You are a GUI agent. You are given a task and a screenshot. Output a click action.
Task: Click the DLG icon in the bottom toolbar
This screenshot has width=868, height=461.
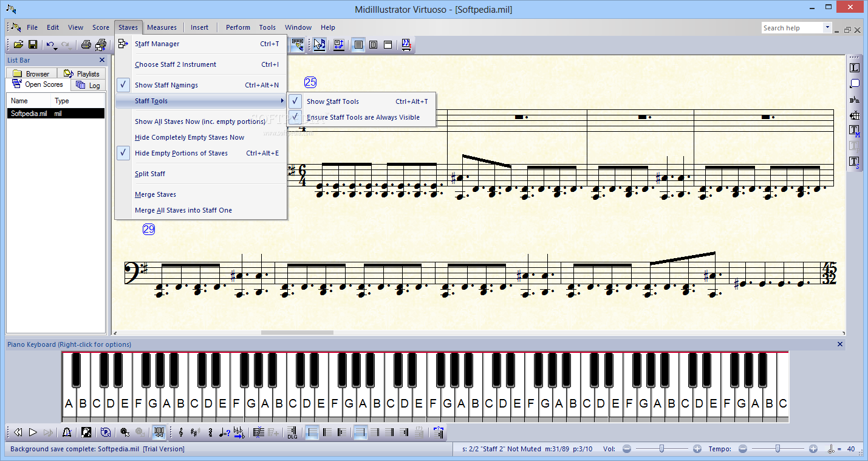pyautogui.click(x=292, y=432)
